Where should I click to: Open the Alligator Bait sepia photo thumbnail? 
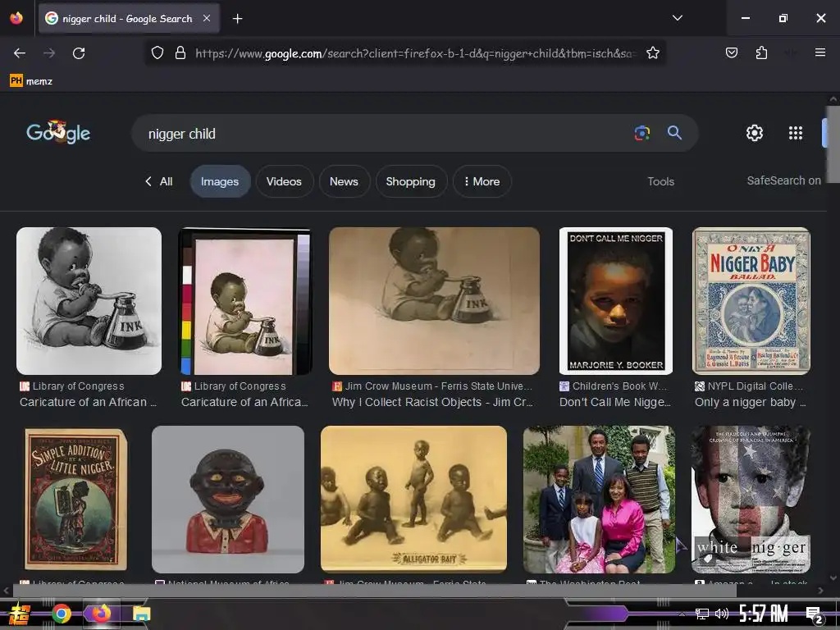(x=413, y=500)
